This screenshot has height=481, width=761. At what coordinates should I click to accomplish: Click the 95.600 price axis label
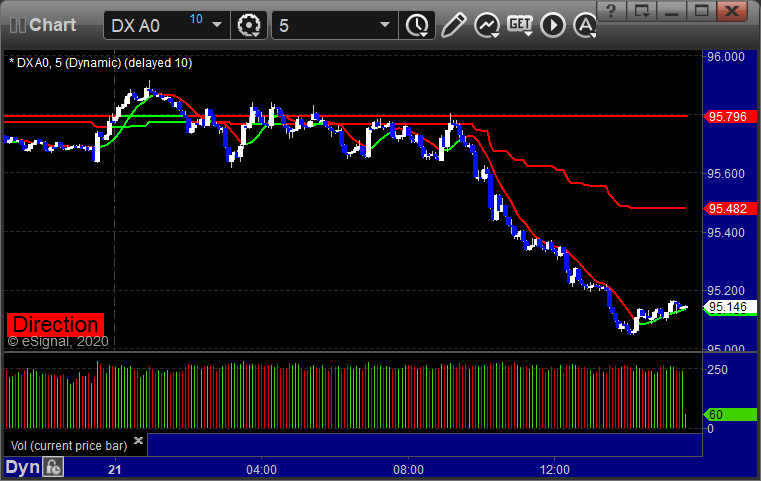point(726,174)
